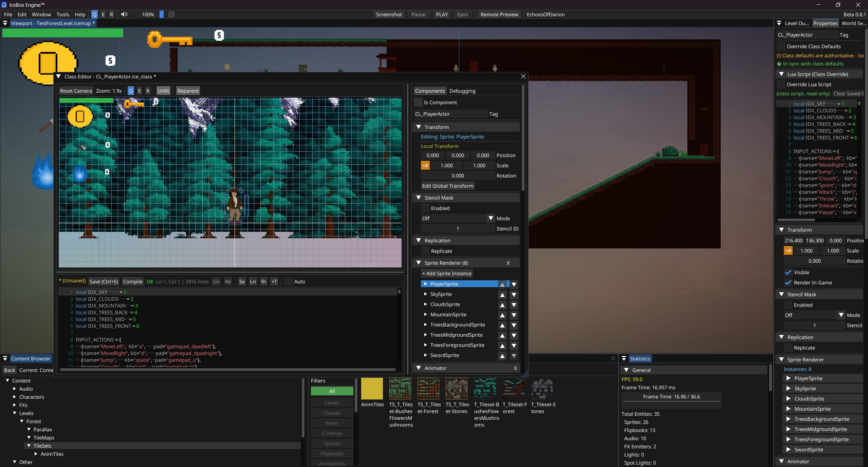This screenshot has height=467, width=868.
Task: Select the Q tool in main toolbar
Action: coord(94,14)
